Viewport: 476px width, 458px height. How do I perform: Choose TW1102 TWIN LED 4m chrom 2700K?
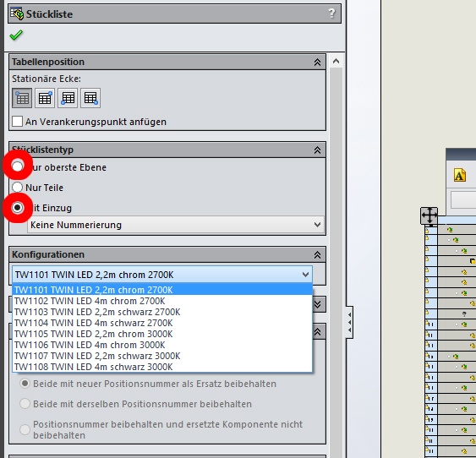pos(162,301)
